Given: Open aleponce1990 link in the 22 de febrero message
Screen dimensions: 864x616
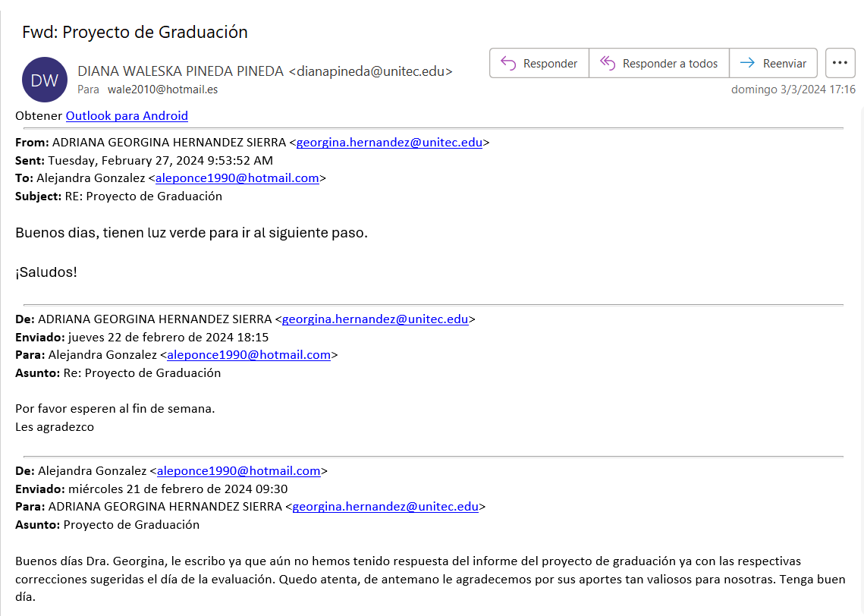Looking at the screenshot, I should pos(249,355).
